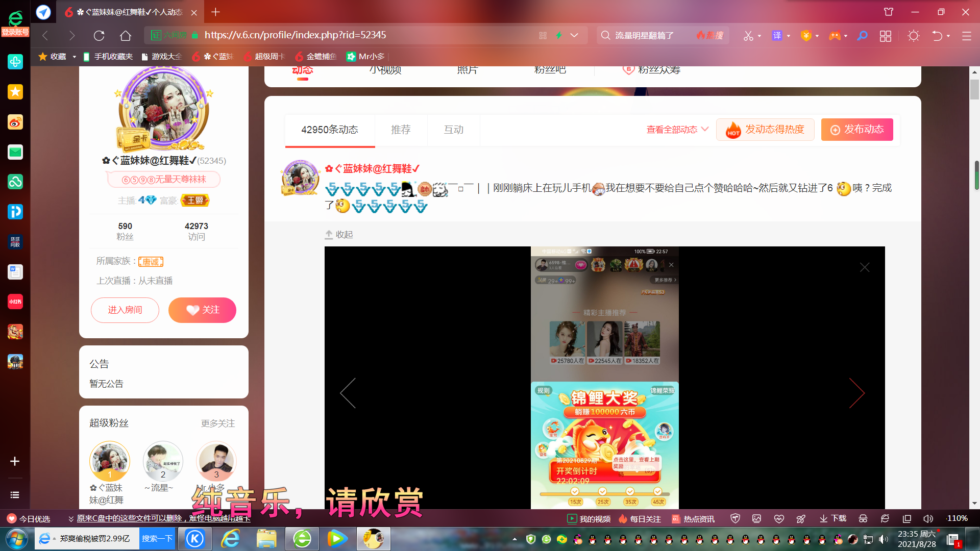
Task: Click the blue magnifier search icon
Action: tap(862, 35)
